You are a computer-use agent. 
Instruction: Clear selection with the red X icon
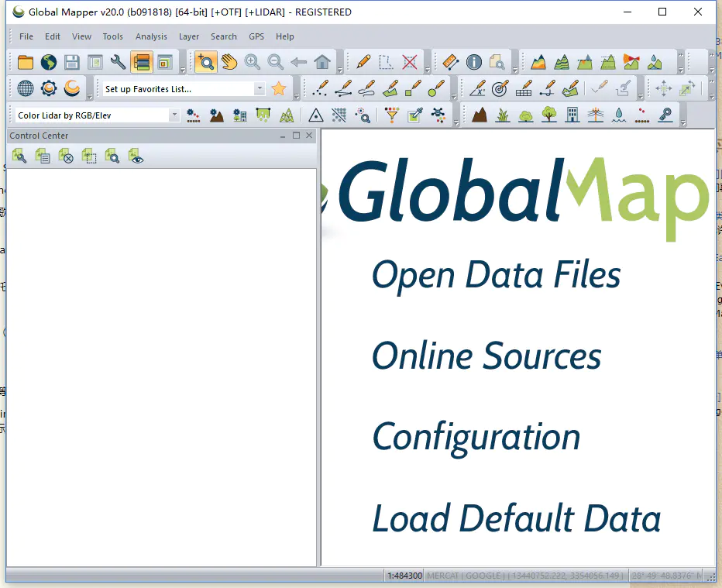click(409, 62)
